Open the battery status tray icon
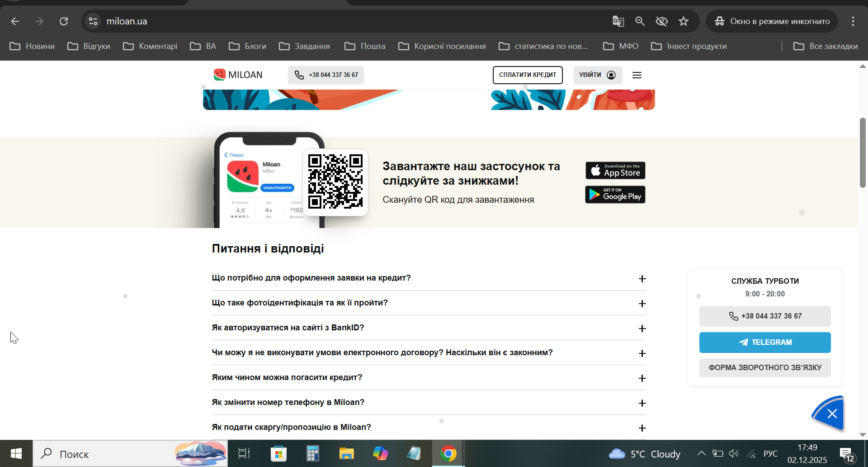The width and height of the screenshot is (868, 467). (717, 453)
